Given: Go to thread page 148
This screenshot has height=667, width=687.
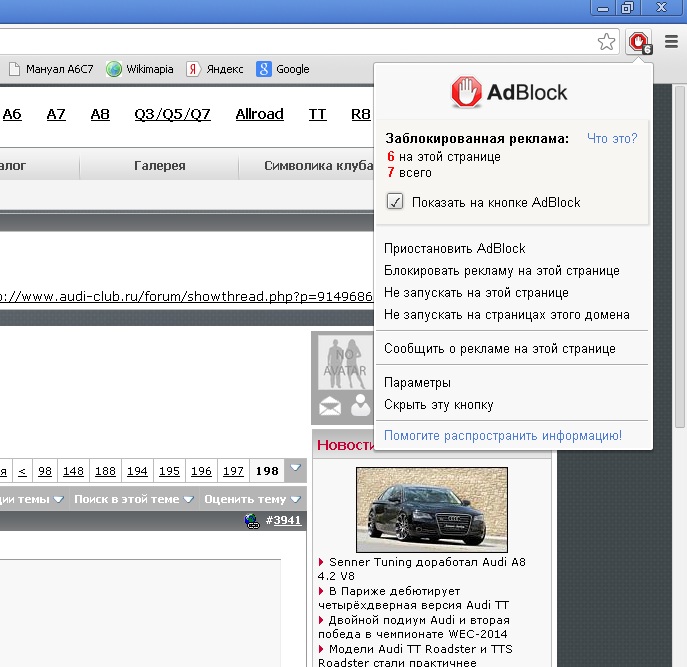Looking at the screenshot, I should (73, 471).
